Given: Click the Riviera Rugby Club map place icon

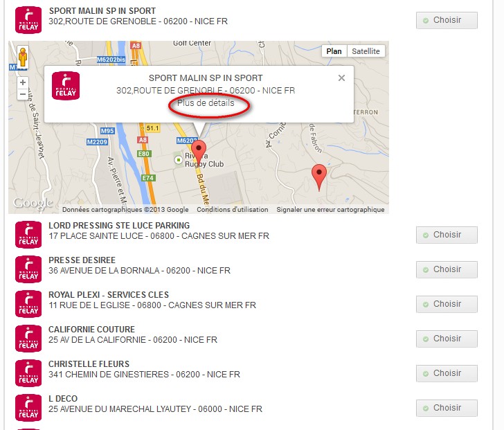Looking at the screenshot, I should 178,160.
